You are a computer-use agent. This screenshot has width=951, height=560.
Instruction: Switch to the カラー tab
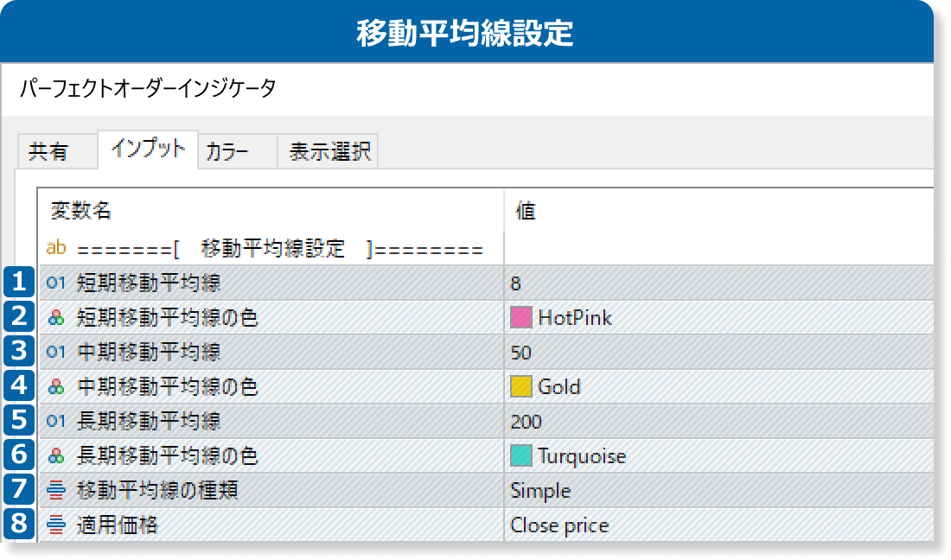227,152
